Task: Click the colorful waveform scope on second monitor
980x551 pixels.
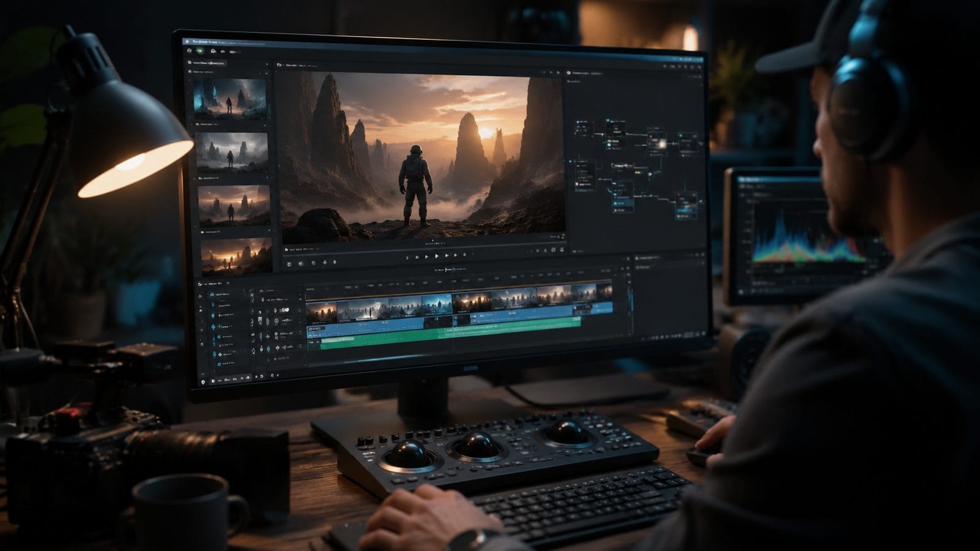Action: pos(809,239)
